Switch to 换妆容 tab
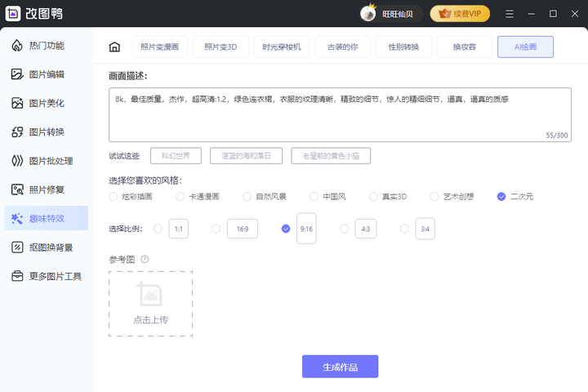The height and width of the screenshot is (392, 588). coord(464,47)
